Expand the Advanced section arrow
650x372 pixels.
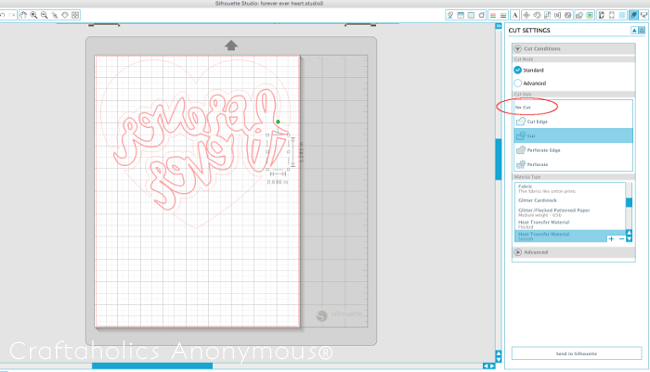(518, 252)
